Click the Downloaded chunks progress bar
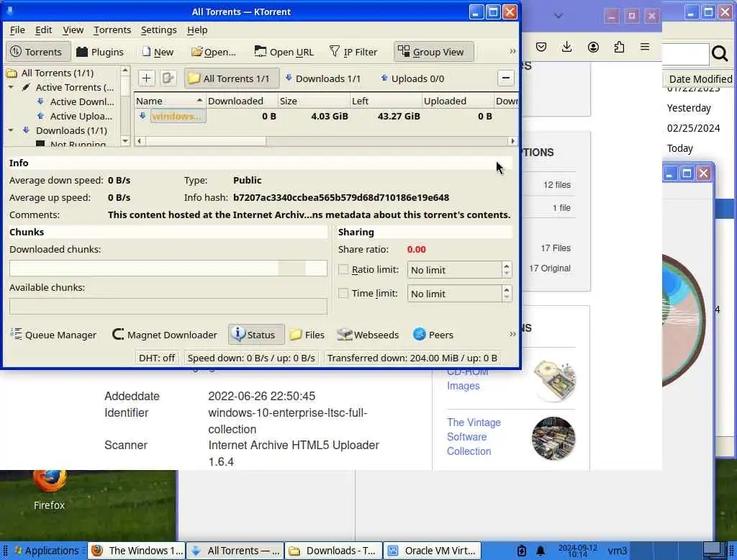 click(x=168, y=268)
